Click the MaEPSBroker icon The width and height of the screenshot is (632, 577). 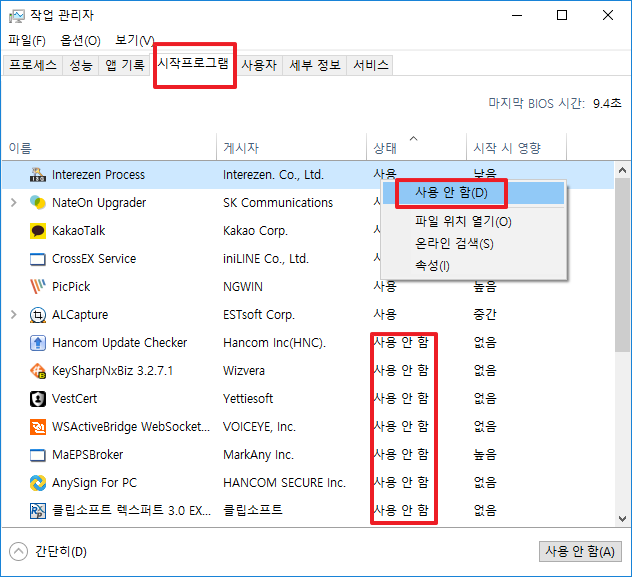pyautogui.click(x=38, y=455)
